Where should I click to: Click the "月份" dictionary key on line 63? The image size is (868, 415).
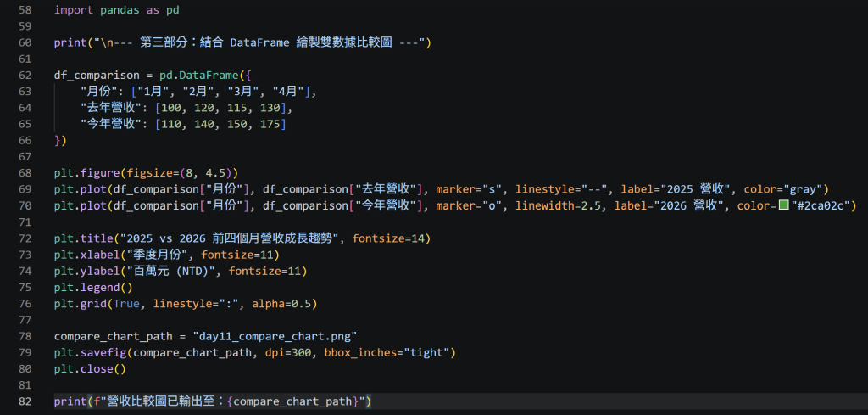point(100,92)
